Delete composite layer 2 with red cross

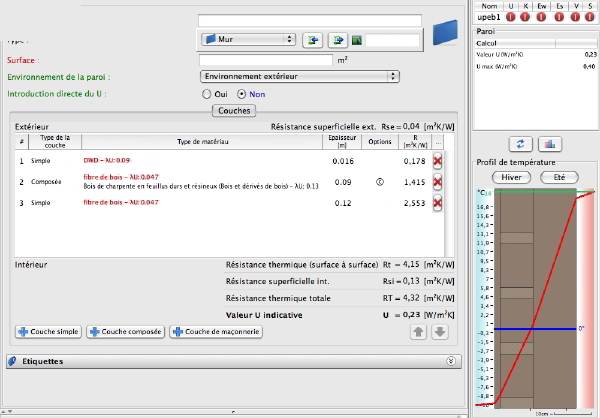(x=437, y=182)
